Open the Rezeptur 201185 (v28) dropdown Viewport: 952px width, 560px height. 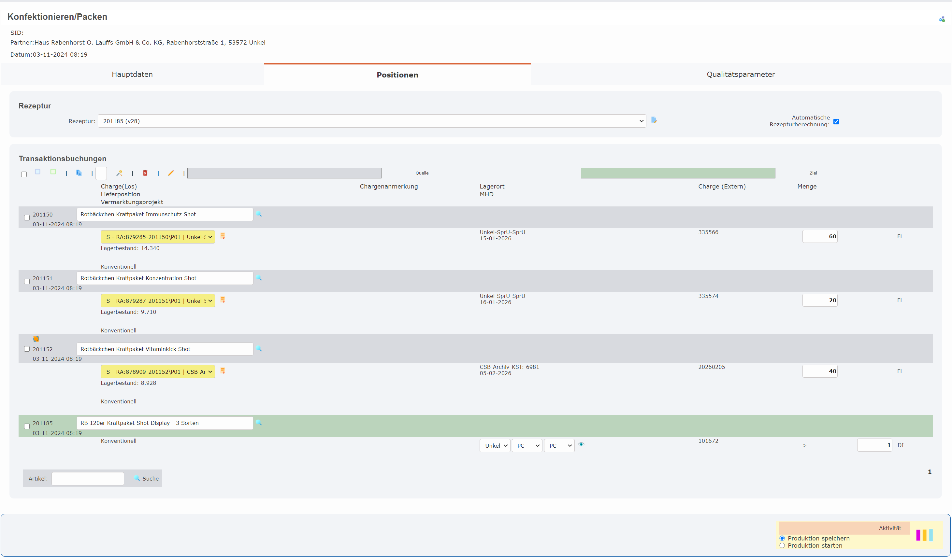[372, 121]
